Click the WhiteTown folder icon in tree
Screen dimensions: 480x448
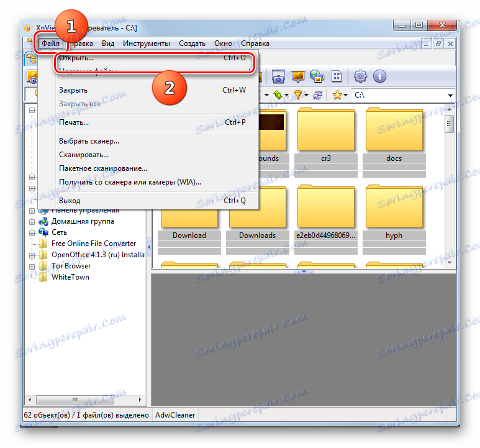click(43, 277)
